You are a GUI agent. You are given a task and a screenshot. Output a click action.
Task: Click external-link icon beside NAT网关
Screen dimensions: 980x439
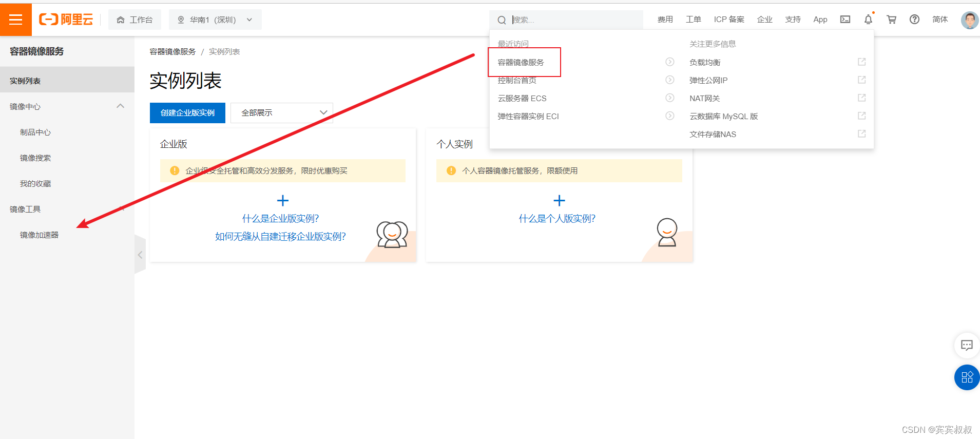(x=862, y=98)
